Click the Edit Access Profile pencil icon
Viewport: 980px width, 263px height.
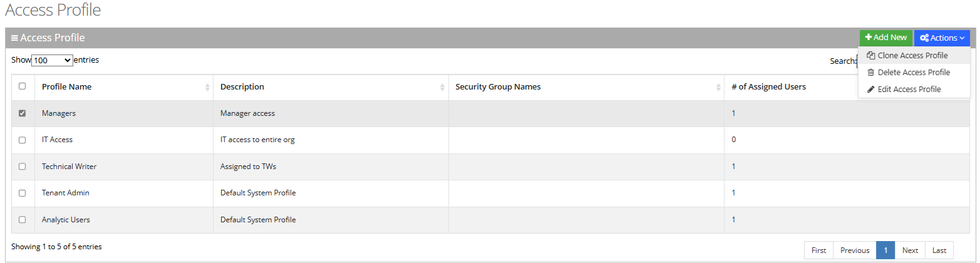pos(871,90)
